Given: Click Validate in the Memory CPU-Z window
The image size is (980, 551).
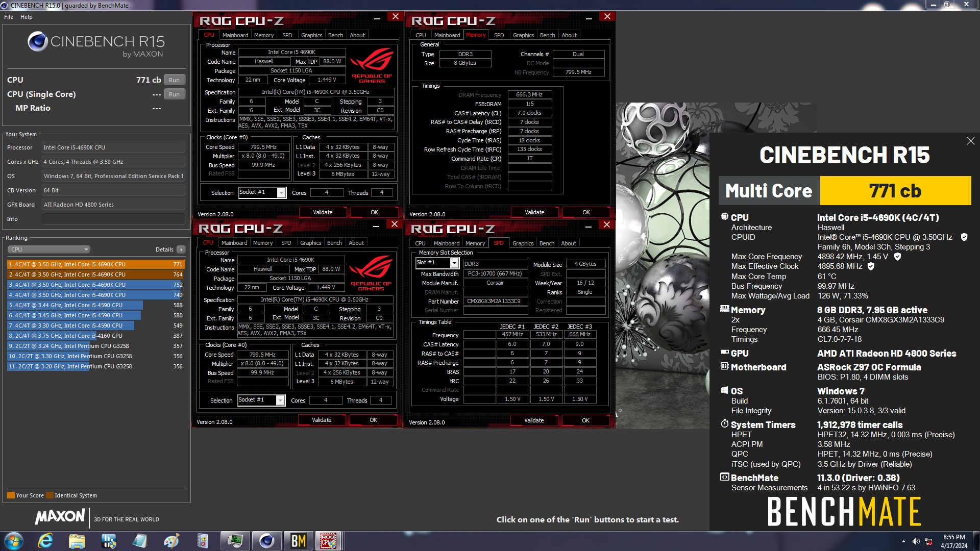Looking at the screenshot, I should pyautogui.click(x=534, y=212).
